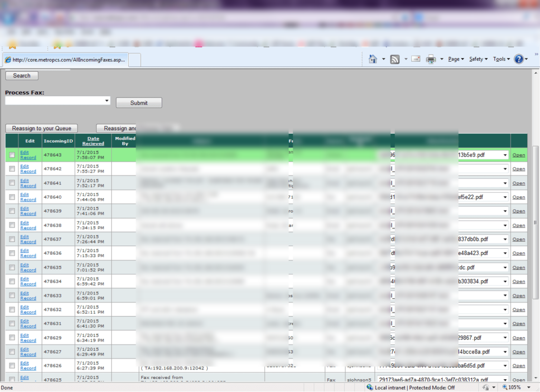
Task: Click the toolbar overflow chevron icon
Action: pos(536,54)
